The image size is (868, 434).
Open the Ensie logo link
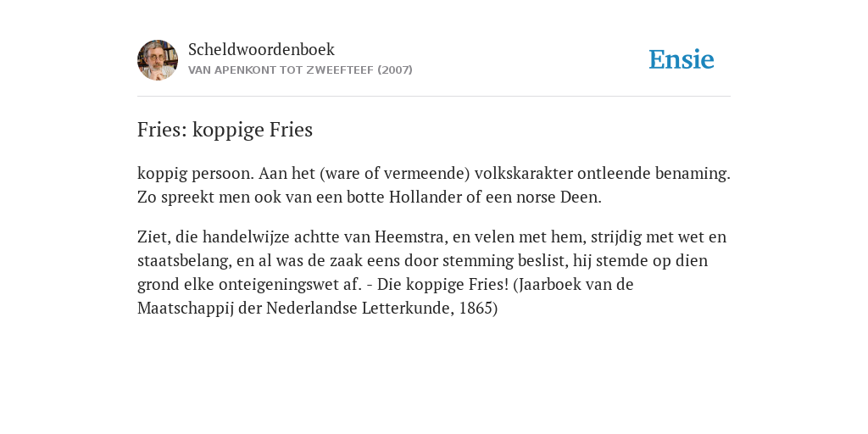point(682,60)
